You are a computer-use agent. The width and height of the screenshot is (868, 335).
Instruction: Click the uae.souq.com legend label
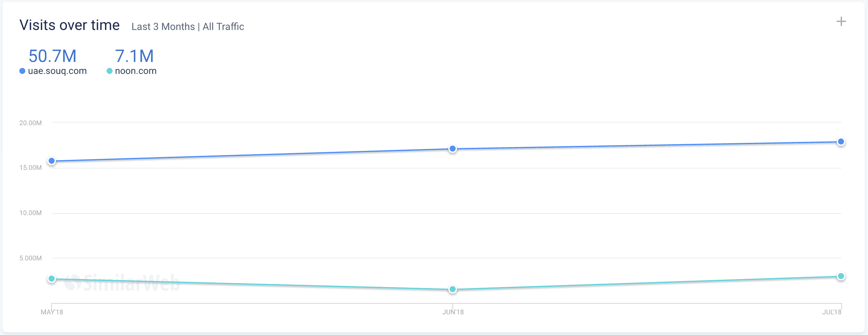coord(57,71)
